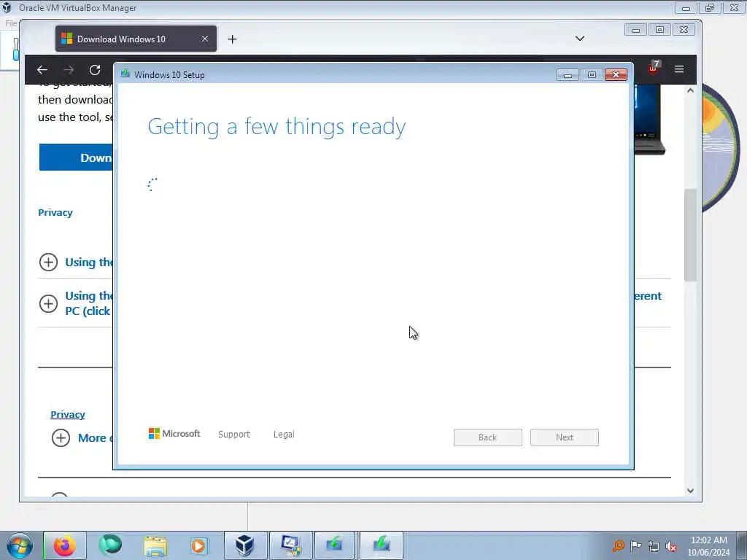747x560 pixels.
Task: Open the media player taskbar icon
Action: coord(198,545)
